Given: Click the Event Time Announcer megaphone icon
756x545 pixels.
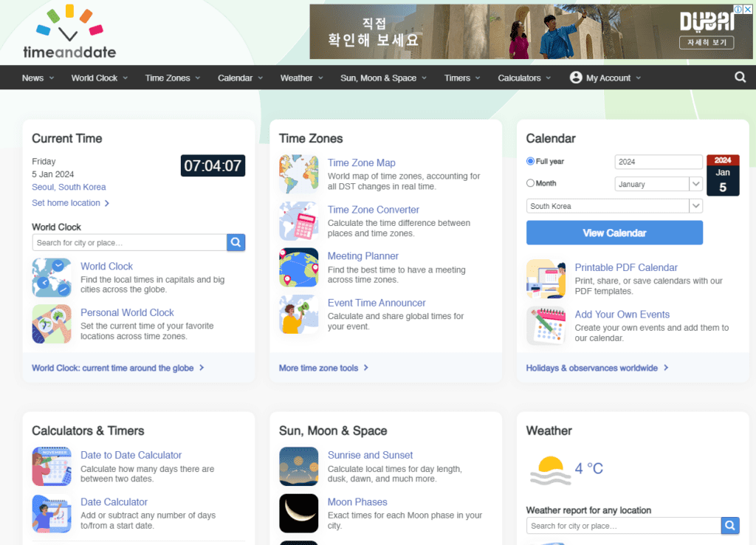Looking at the screenshot, I should tap(298, 314).
